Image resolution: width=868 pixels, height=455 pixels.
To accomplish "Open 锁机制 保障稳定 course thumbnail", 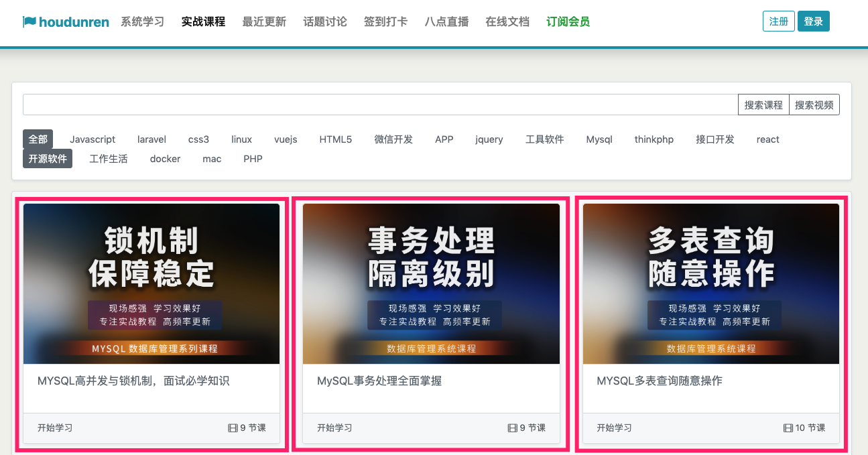I will pos(151,284).
